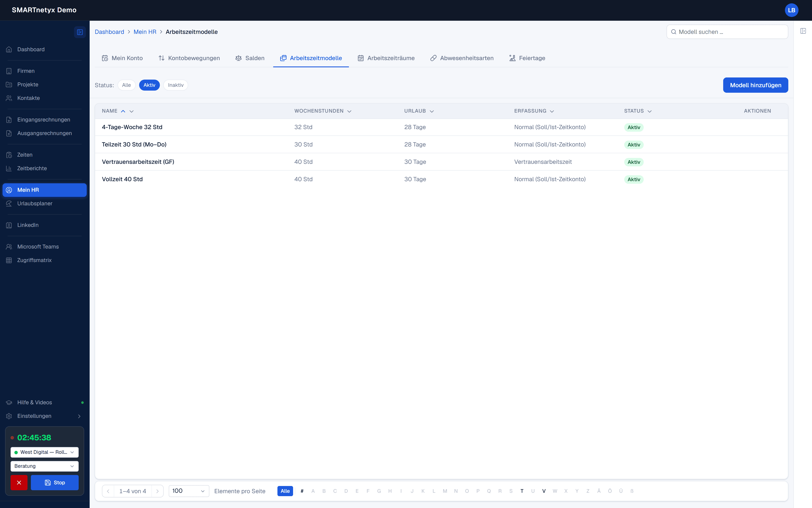Click the running timer 02:45:38
This screenshot has height=508, width=812.
34,438
